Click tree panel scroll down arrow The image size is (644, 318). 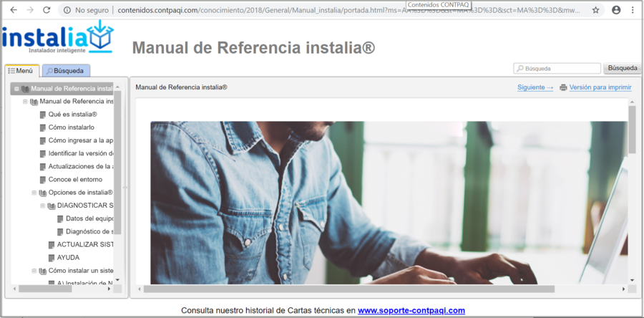tap(117, 280)
